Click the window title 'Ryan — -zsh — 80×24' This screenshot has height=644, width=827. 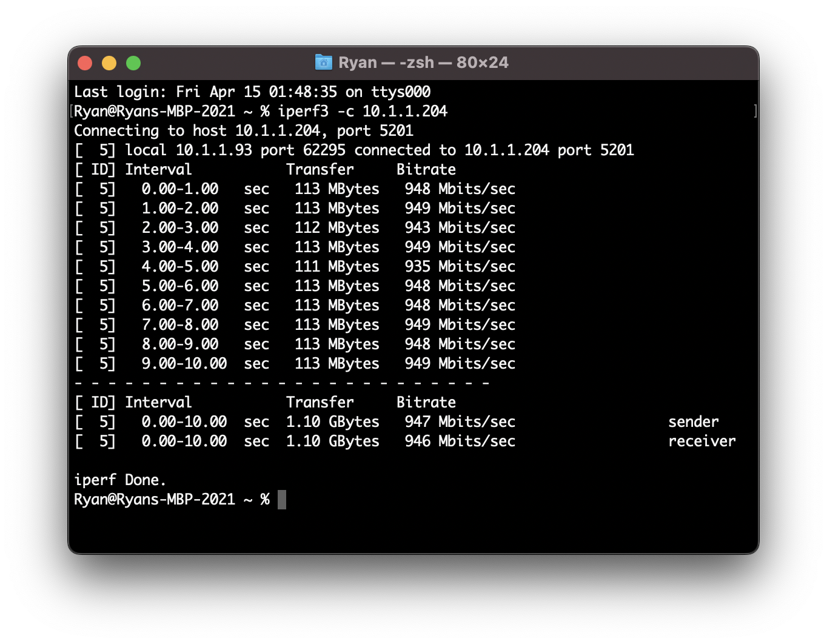[x=423, y=62]
